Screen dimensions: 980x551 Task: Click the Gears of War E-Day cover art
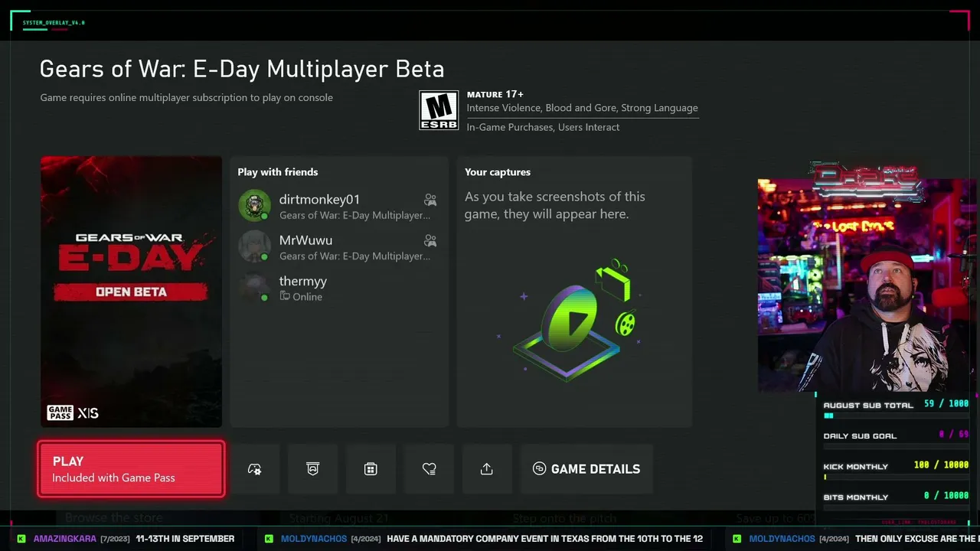[131, 292]
